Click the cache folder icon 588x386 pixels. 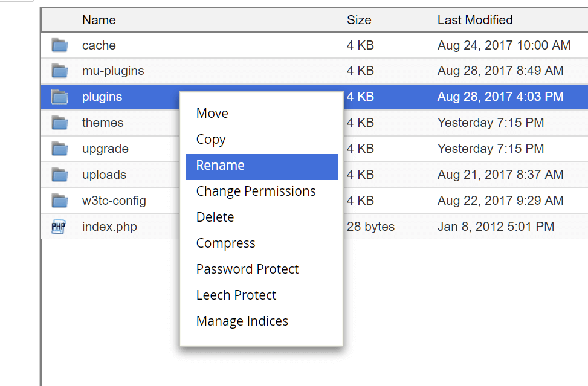pos(59,45)
